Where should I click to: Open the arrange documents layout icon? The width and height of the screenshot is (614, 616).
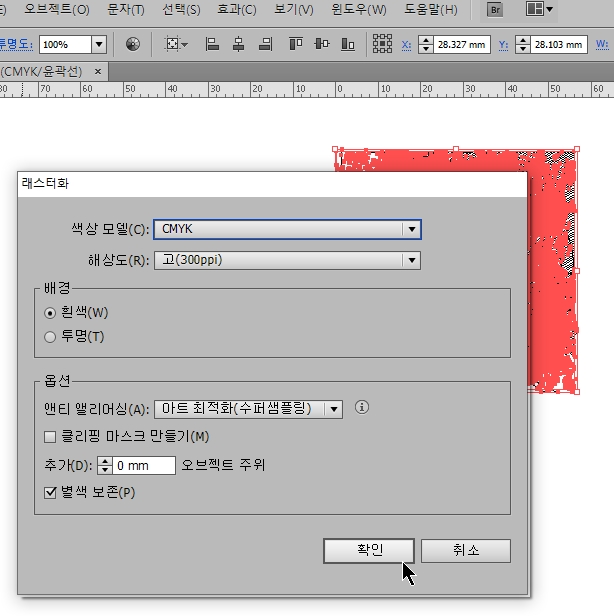coord(539,9)
